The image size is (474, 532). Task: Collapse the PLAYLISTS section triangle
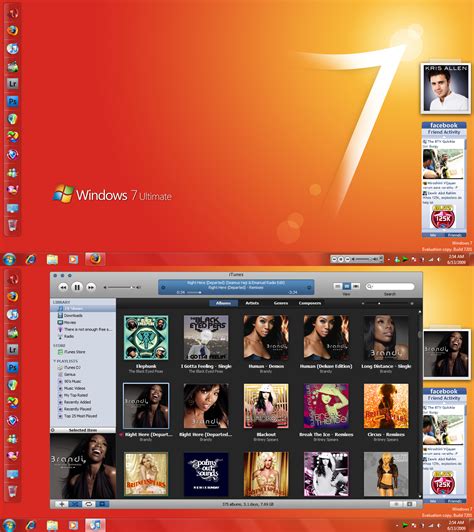54,361
